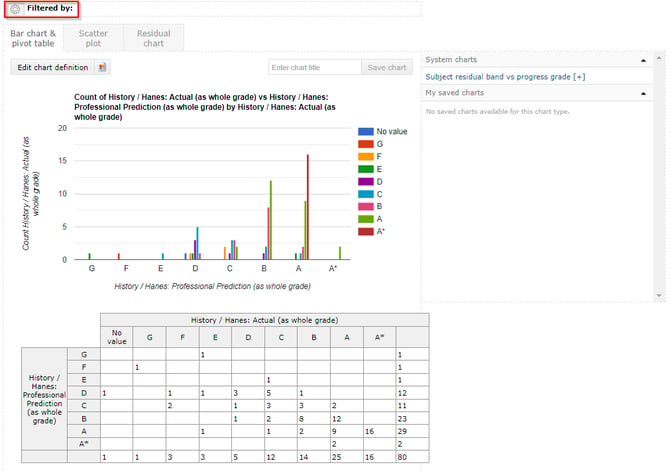Click the grand total cell 80

tap(412, 457)
